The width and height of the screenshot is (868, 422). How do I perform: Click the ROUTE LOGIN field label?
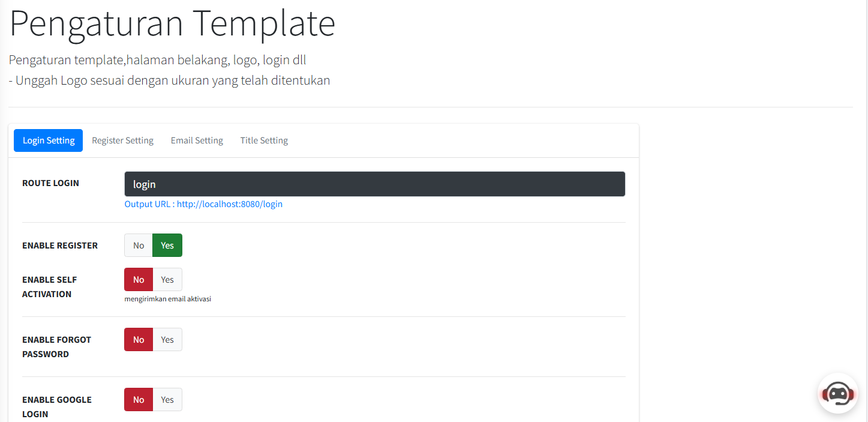50,183
